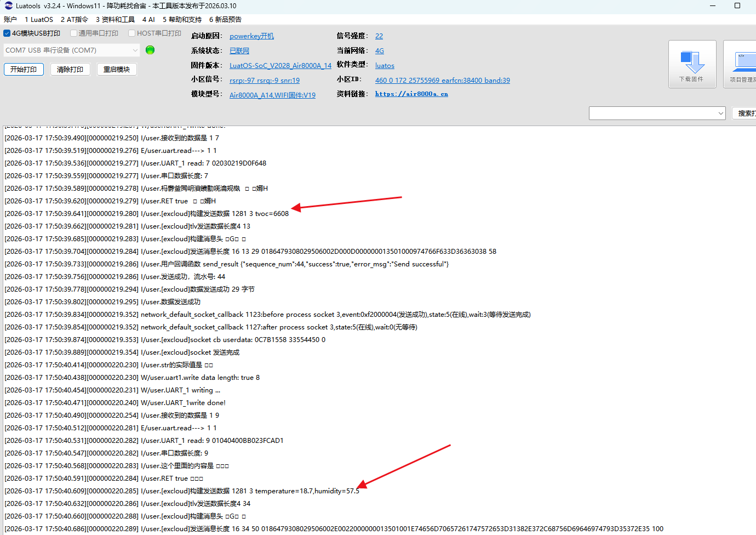Click log line containing tvoc=6608
Viewport: 756px width, 535px height.
[x=147, y=214]
